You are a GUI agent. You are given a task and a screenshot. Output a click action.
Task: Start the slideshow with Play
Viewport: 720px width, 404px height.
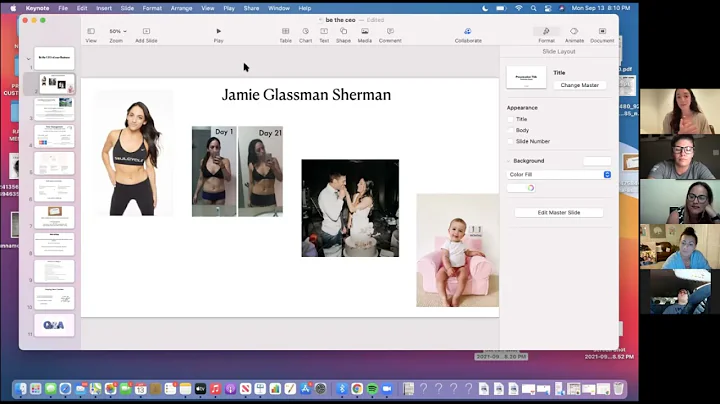tap(219, 31)
